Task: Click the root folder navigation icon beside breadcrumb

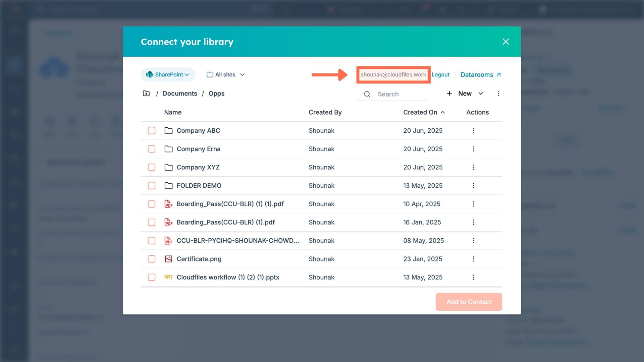Action: [146, 94]
